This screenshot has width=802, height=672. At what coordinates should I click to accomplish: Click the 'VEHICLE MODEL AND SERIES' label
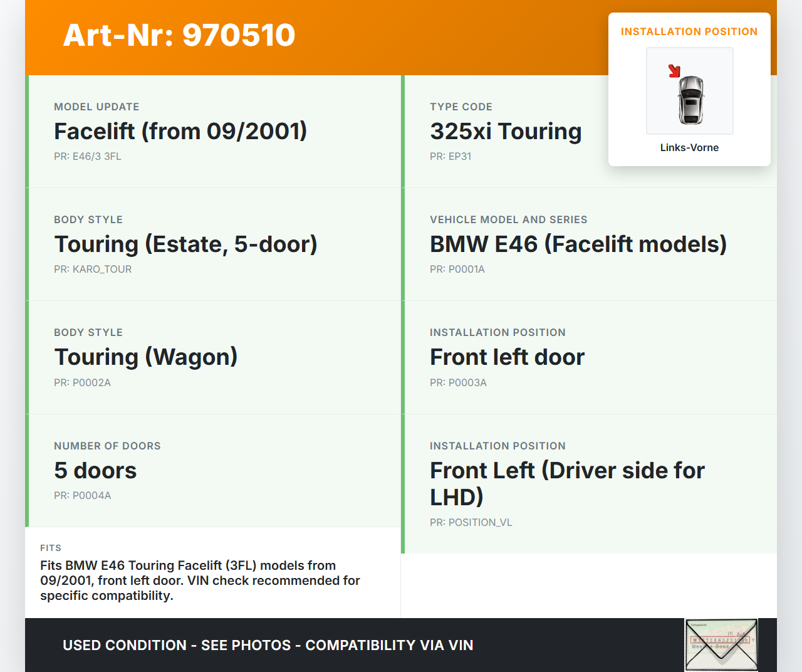pyautogui.click(x=509, y=219)
